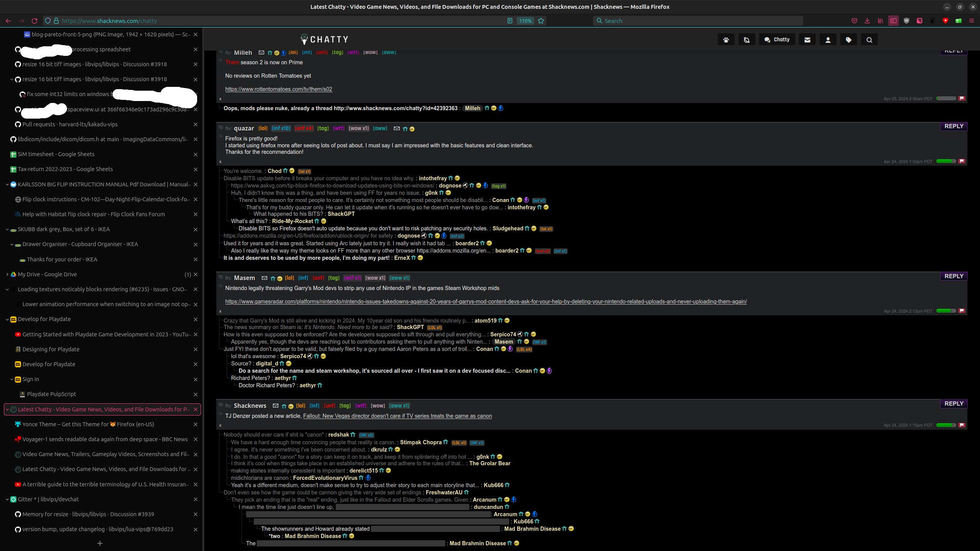Click the browser Search field
980x551 pixels.
(x=698, y=21)
